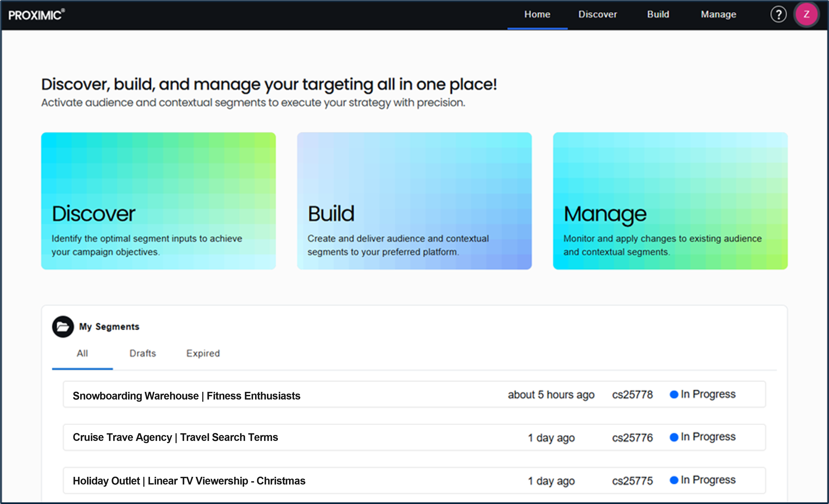Open the Build gradient card
Viewport: 829px width, 504px height.
414,201
